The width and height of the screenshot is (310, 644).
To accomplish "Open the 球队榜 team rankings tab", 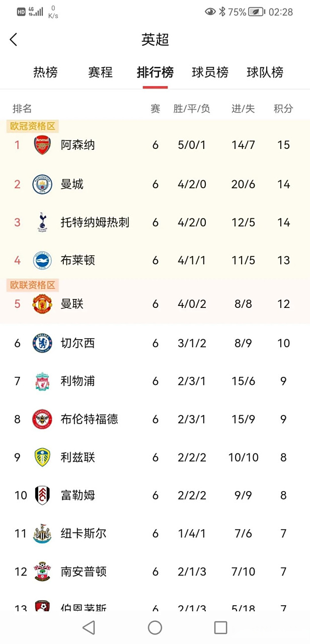I will (x=265, y=72).
